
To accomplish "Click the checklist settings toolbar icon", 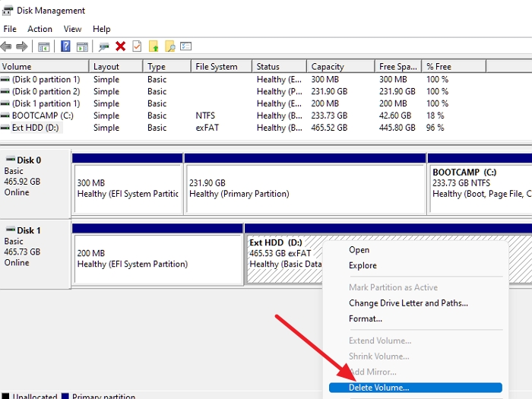I will tap(186, 46).
